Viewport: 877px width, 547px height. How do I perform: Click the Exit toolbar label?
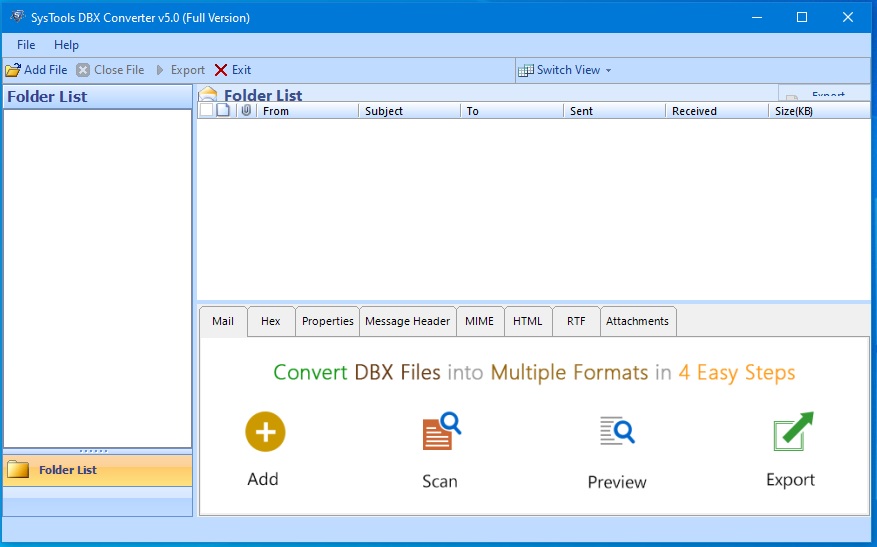pyautogui.click(x=242, y=70)
